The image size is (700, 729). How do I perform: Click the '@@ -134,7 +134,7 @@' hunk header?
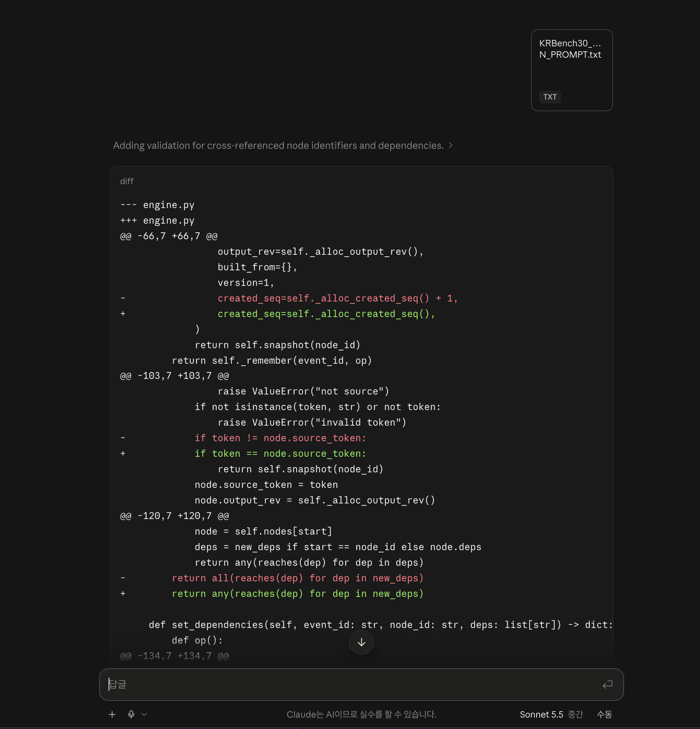[174, 656]
